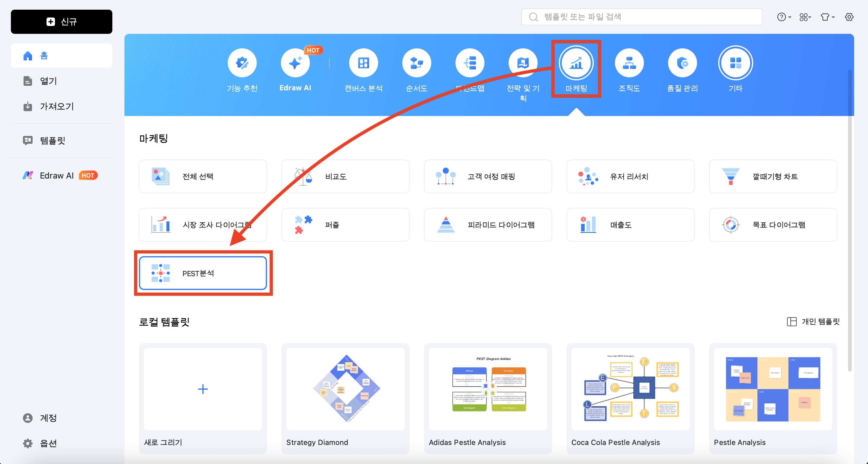Open the Edraw AI category icon
Image resolution: width=868 pixels, height=464 pixels.
295,63
